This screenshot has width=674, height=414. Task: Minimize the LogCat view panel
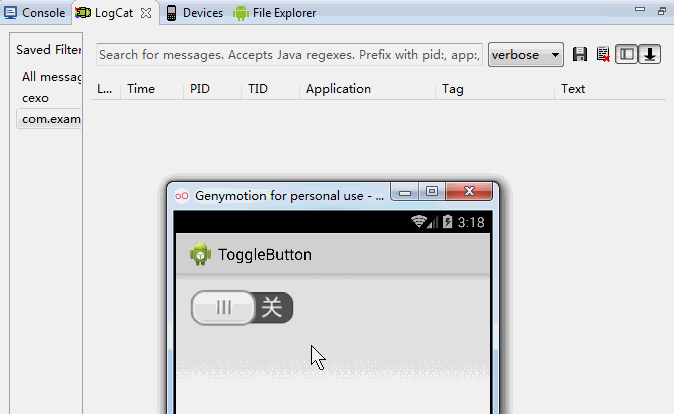(640, 9)
